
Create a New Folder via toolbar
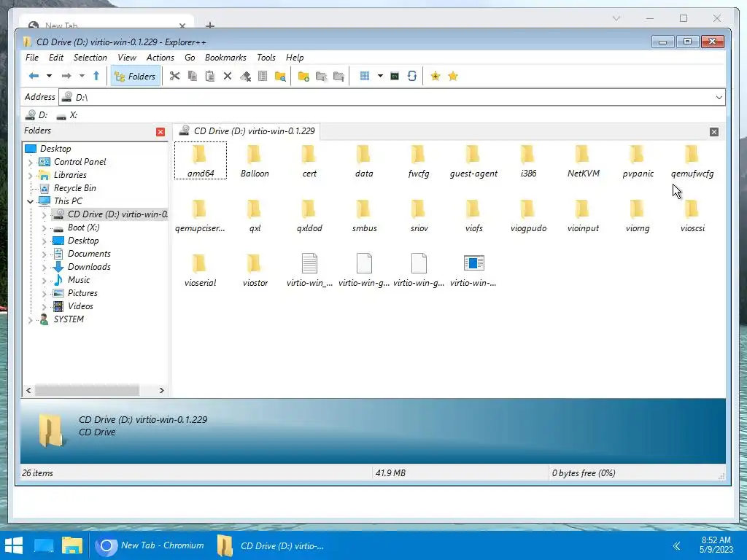point(303,76)
